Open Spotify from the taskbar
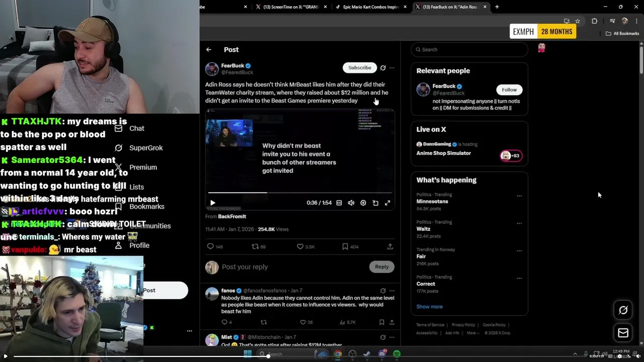This screenshot has width=644, height=362. click(397, 354)
